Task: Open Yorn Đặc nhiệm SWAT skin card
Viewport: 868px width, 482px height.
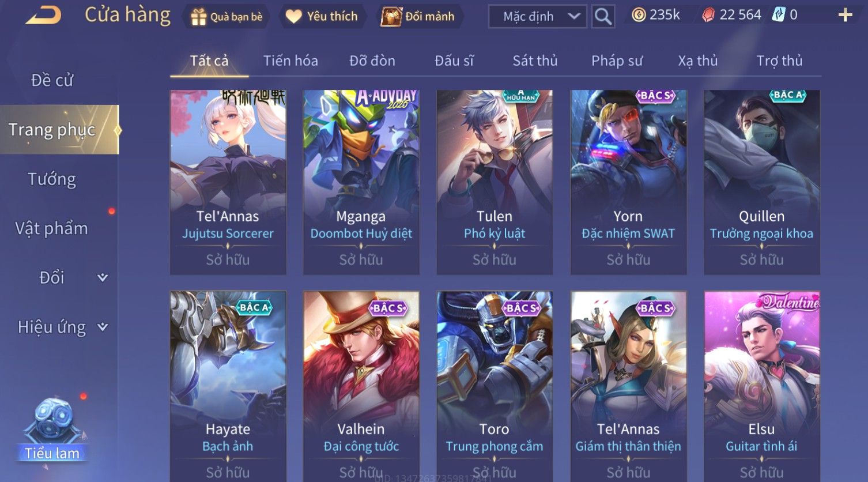Action: point(628,182)
